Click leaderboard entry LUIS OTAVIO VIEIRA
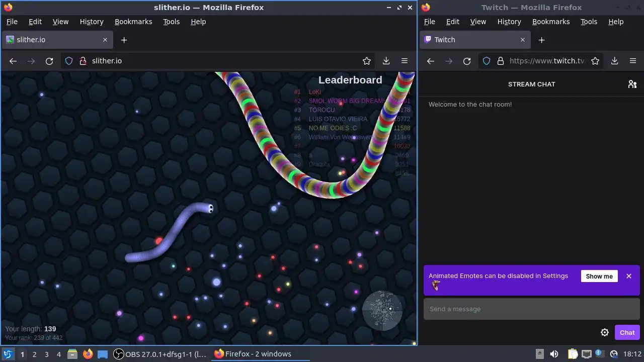The width and height of the screenshot is (644, 362). (x=338, y=119)
